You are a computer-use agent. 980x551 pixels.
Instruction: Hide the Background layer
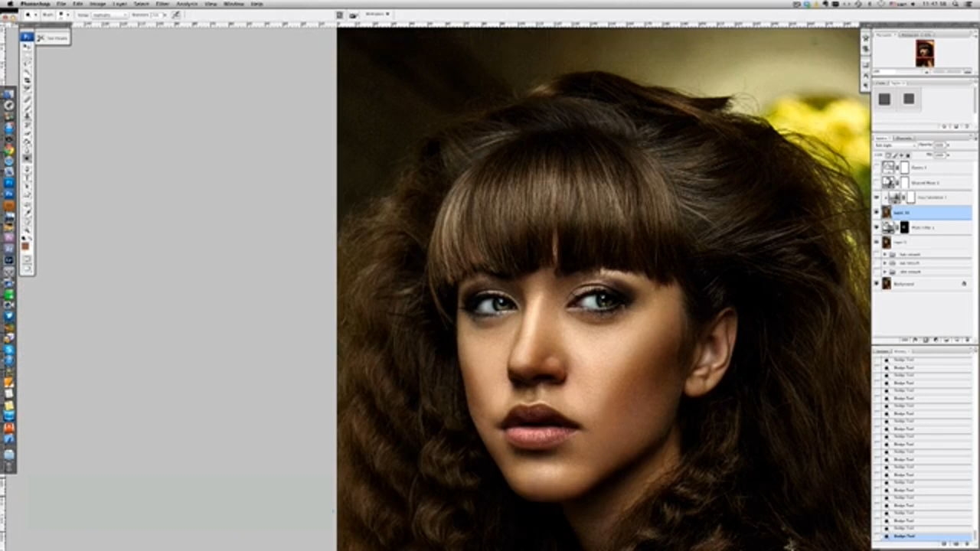pyautogui.click(x=877, y=284)
